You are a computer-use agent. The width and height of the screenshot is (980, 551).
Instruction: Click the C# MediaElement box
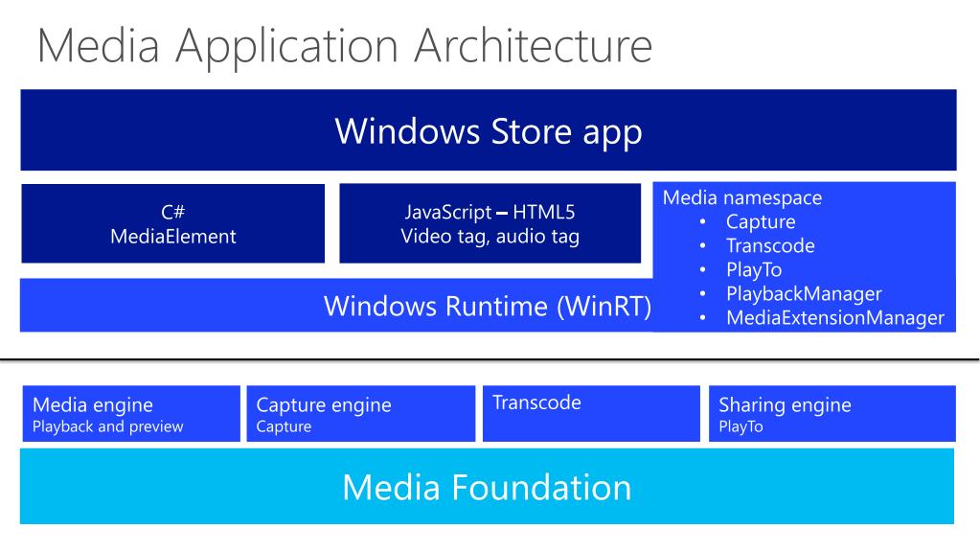click(x=173, y=223)
